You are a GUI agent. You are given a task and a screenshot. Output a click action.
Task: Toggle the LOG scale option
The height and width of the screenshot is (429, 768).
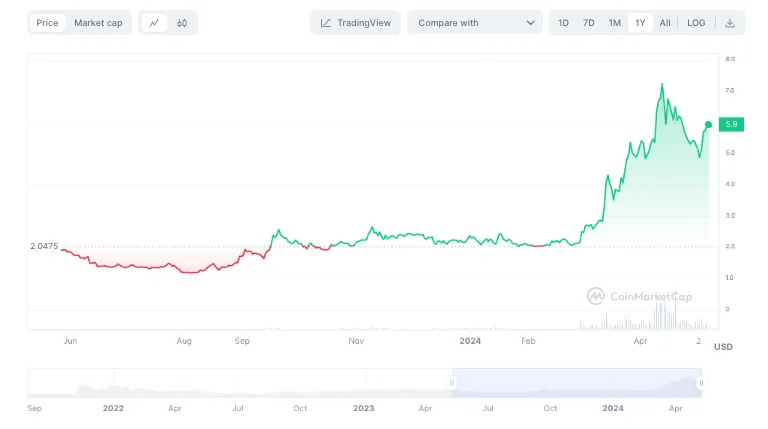tap(696, 23)
